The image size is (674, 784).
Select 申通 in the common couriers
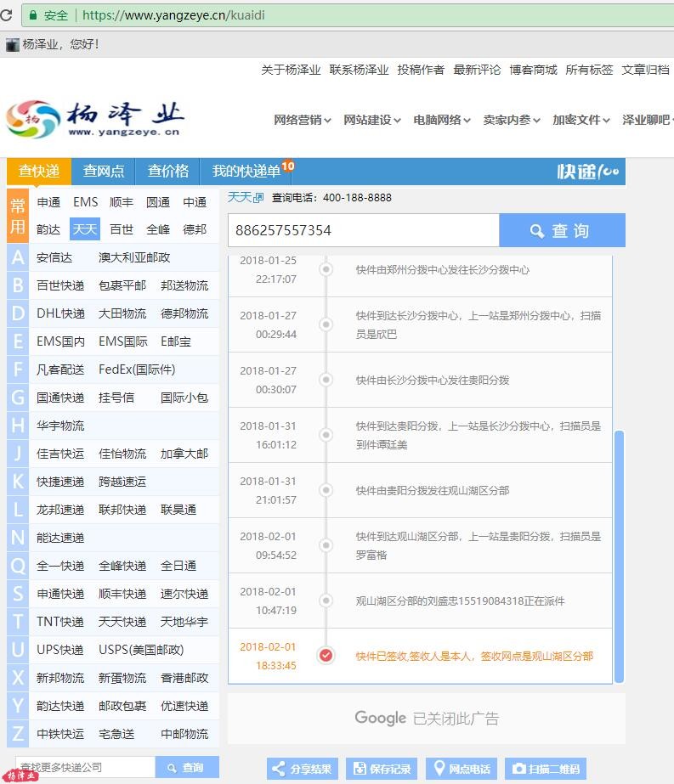pos(48,202)
